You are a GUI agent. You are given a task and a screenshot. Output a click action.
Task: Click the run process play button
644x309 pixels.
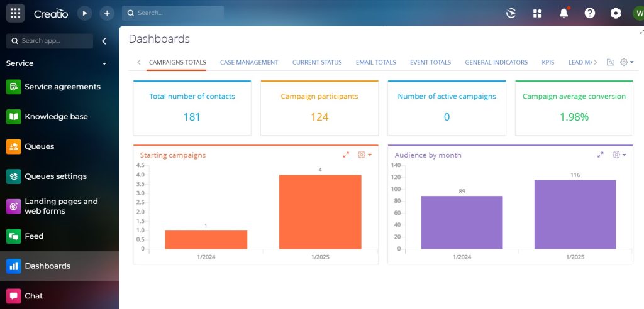pos(84,13)
